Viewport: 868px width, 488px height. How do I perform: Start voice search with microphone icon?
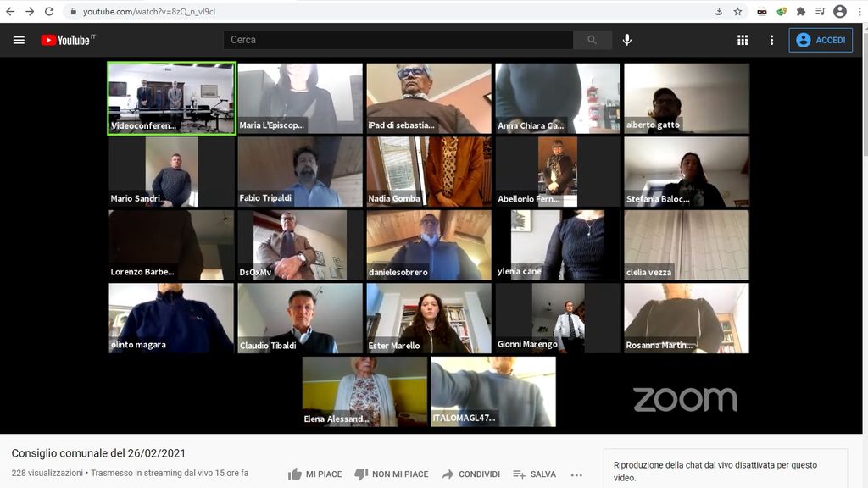pos(627,40)
